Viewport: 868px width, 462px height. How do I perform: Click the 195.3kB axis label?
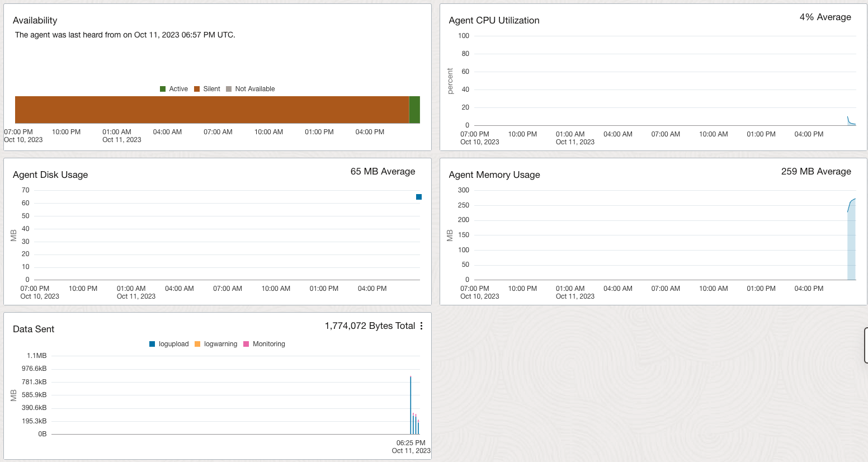pyautogui.click(x=34, y=421)
